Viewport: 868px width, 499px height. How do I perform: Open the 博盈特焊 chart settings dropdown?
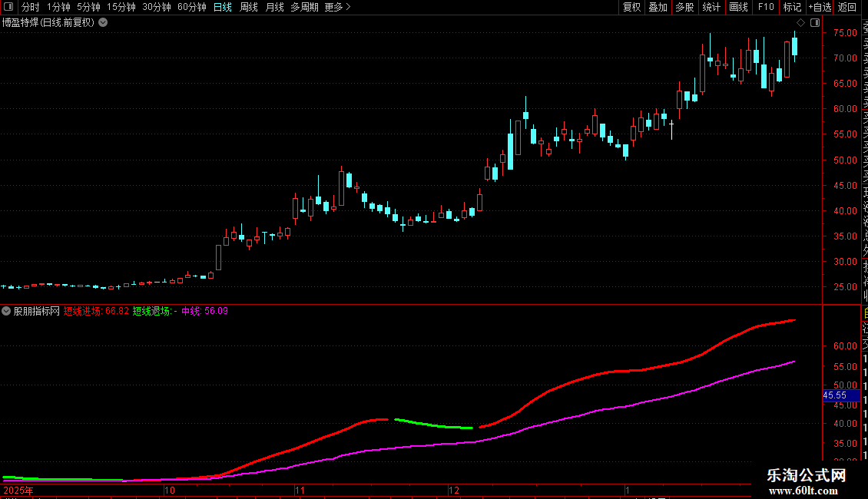(x=103, y=23)
